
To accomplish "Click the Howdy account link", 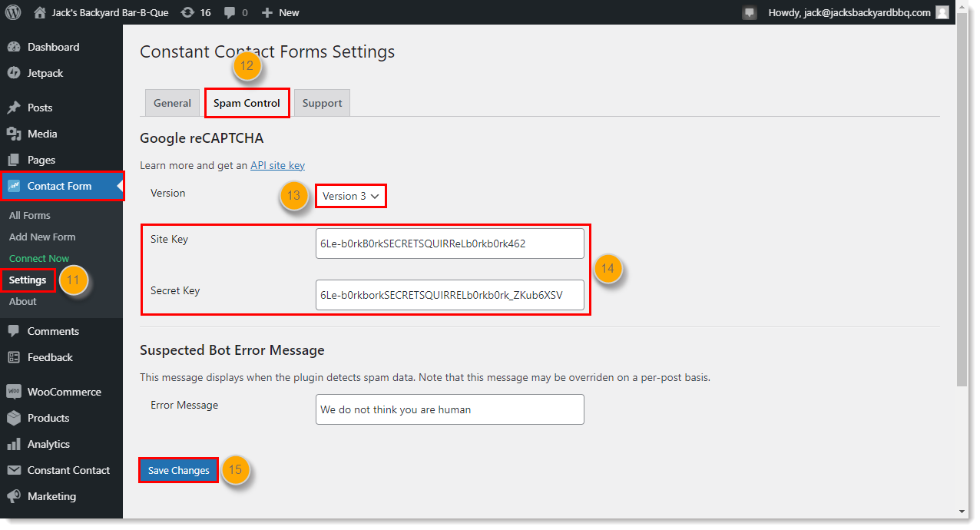I will 849,12.
